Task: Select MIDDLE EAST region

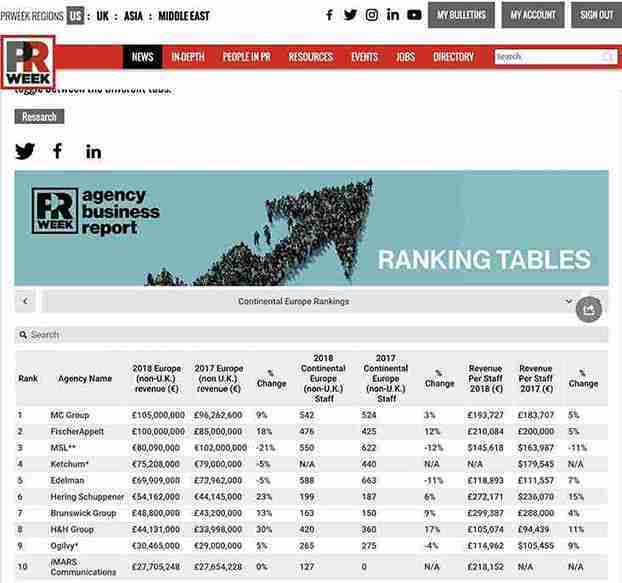Action: coord(184,16)
